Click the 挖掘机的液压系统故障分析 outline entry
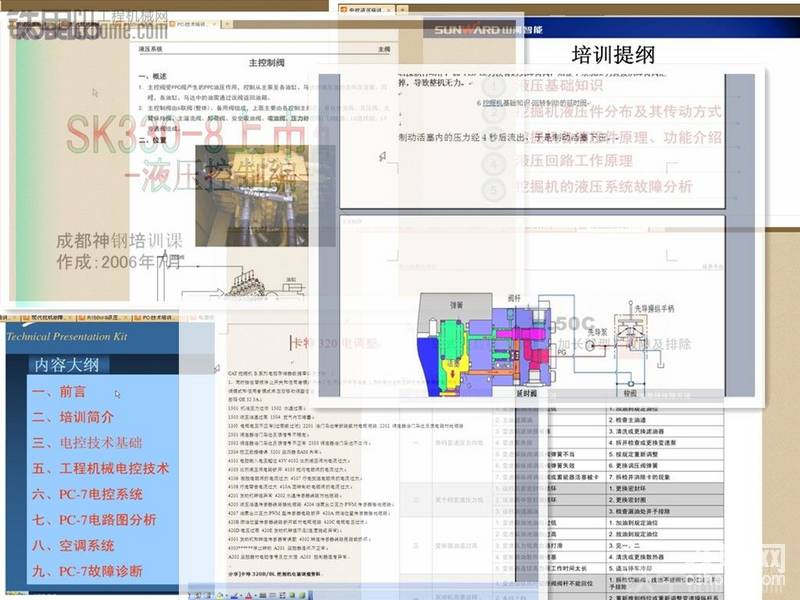800x600 pixels. tap(605, 187)
